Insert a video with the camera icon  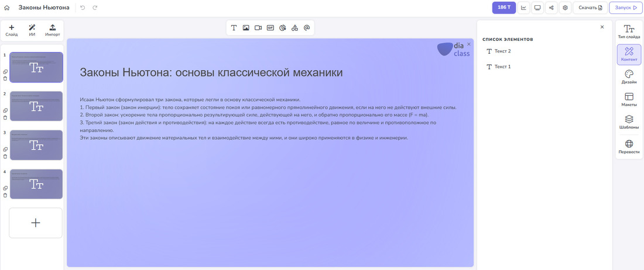click(258, 27)
